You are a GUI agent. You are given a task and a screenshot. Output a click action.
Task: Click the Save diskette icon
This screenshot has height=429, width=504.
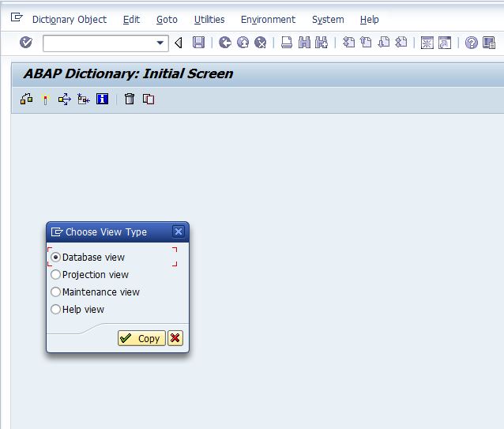(x=198, y=43)
